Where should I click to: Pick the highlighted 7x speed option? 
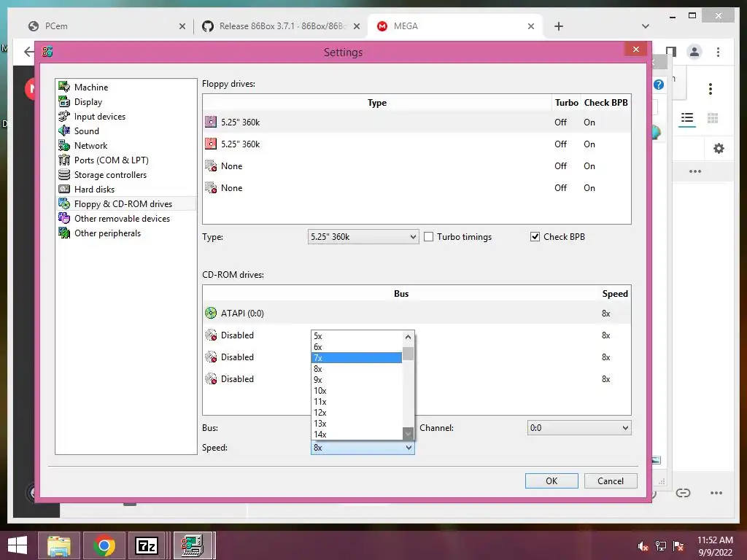[357, 358]
